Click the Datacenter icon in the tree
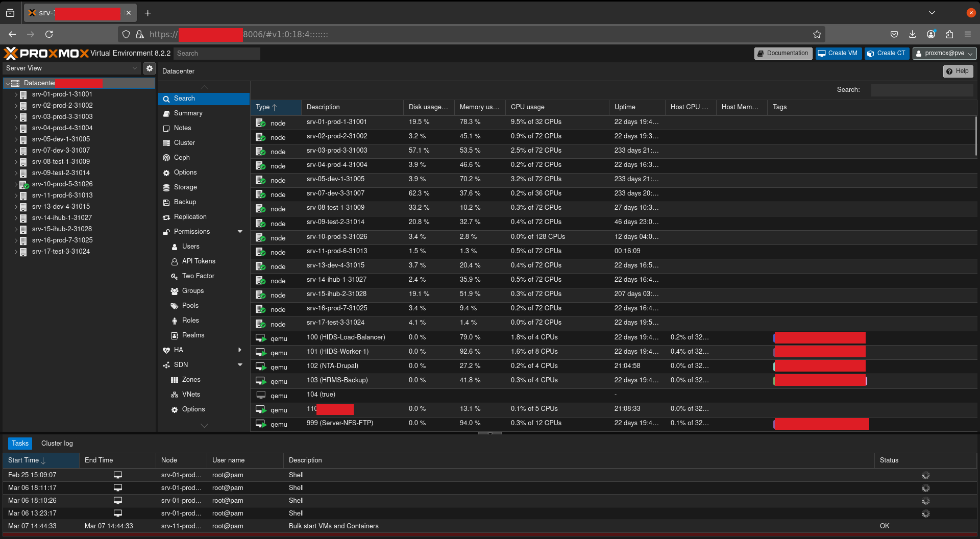Viewport: 980px width, 539px height. tap(15, 83)
